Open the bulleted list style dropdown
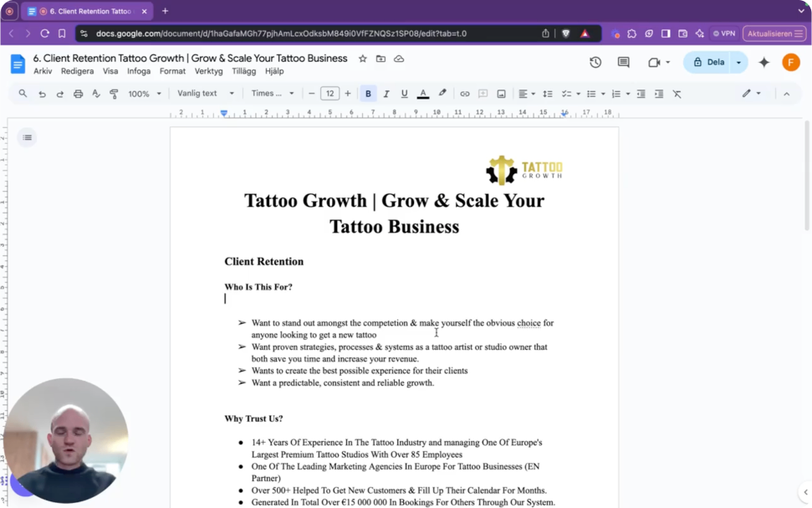The image size is (812, 508). 603,94
